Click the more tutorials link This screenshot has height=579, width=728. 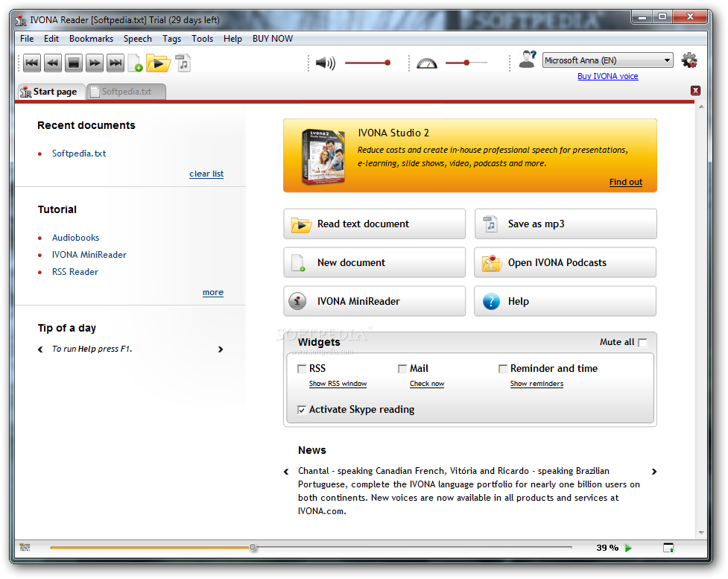coord(212,293)
